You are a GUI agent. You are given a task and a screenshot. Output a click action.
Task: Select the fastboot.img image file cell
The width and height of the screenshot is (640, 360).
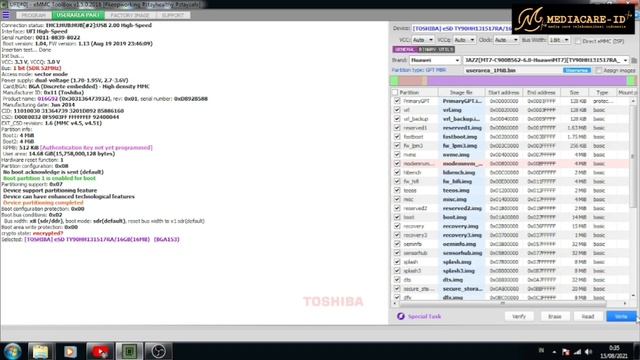click(462, 137)
